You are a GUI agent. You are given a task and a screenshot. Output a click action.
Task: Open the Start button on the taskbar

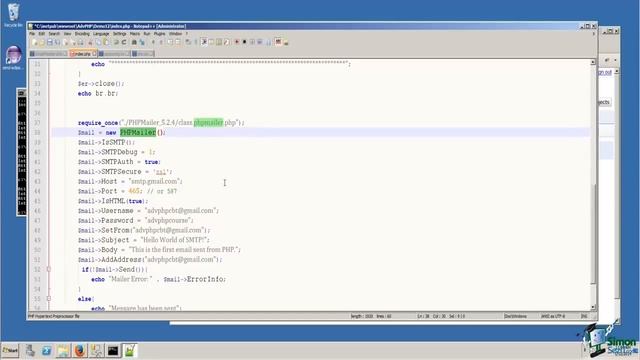point(10,351)
